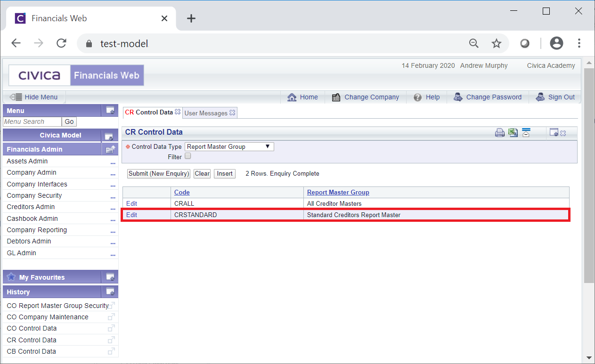Expand the Company Reporting submenu dots
The width and height of the screenshot is (595, 364).
113,232
